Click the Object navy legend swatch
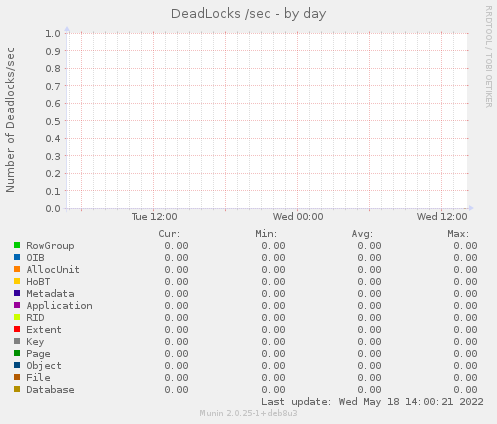 tap(17, 365)
